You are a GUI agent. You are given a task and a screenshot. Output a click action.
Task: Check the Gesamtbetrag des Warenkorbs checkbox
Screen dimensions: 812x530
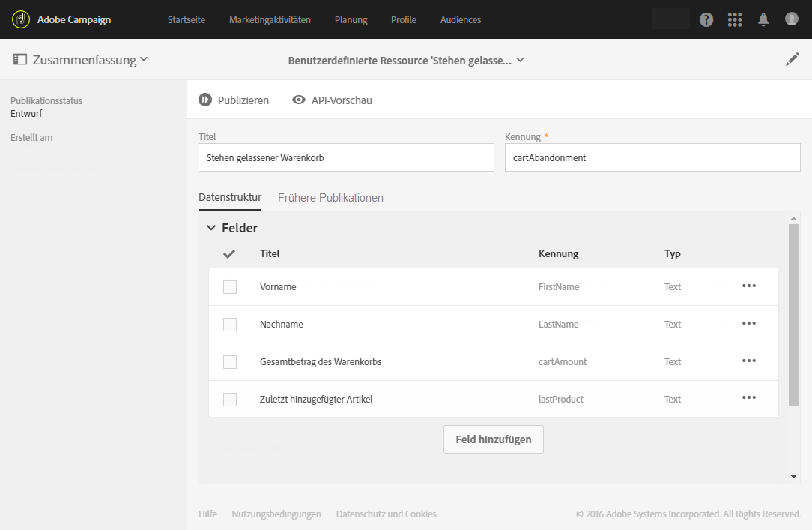pos(230,362)
